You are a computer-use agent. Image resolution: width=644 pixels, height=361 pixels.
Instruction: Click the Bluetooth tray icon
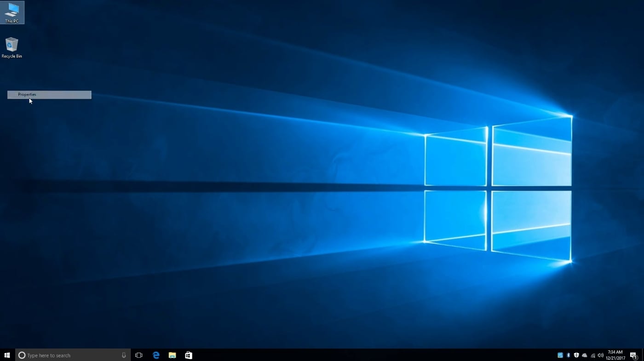click(568, 355)
